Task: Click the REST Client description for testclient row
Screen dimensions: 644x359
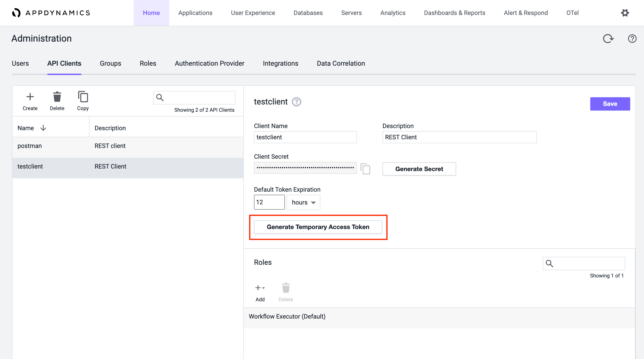Action: 110,166
